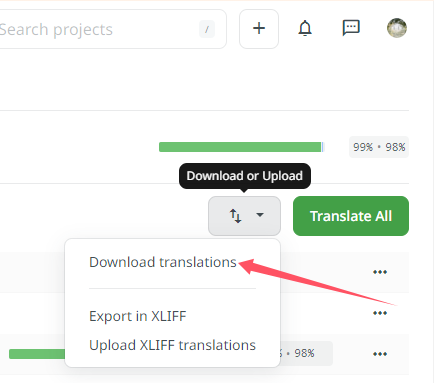
Task: Click the Download or Upload arrows icon
Action: (x=235, y=216)
